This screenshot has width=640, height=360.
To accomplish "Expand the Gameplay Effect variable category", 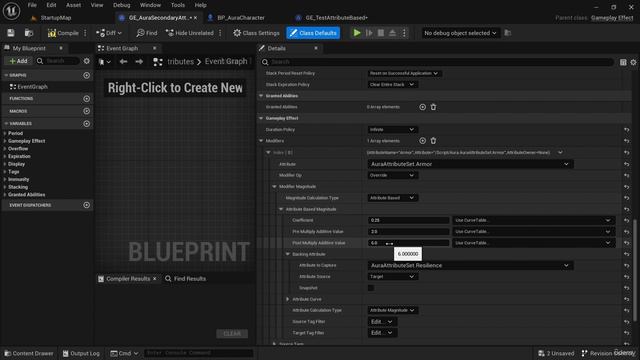I will point(5,141).
